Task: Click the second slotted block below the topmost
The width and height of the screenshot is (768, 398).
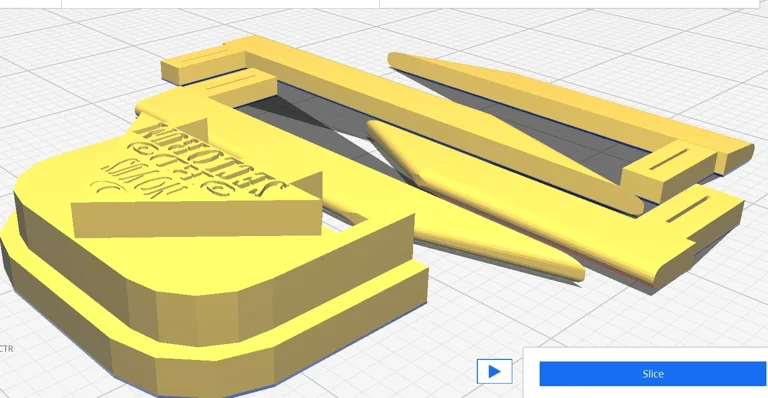Action: 240,87
